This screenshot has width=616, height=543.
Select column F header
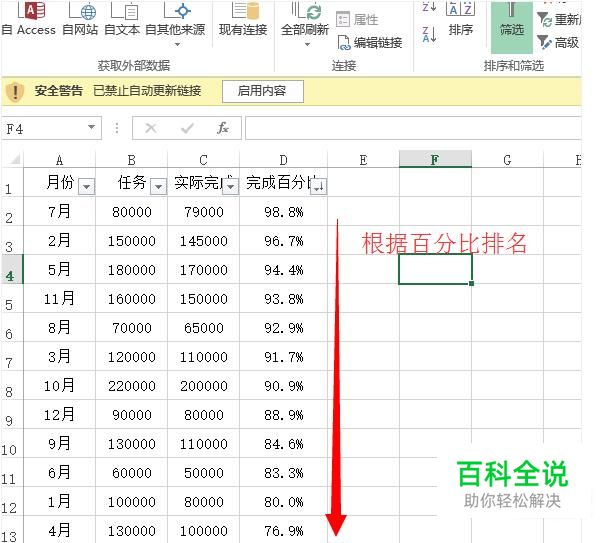(x=435, y=159)
